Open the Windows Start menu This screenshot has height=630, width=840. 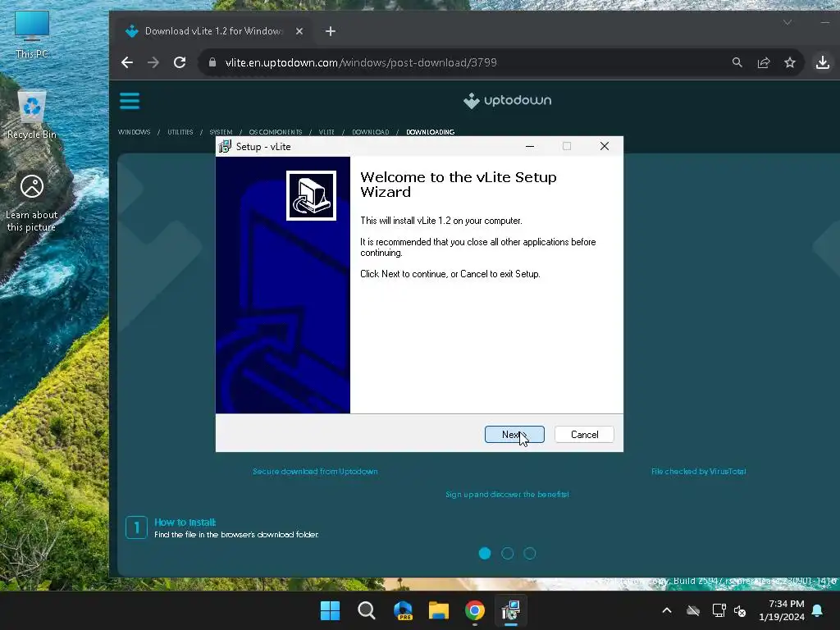tap(330, 610)
